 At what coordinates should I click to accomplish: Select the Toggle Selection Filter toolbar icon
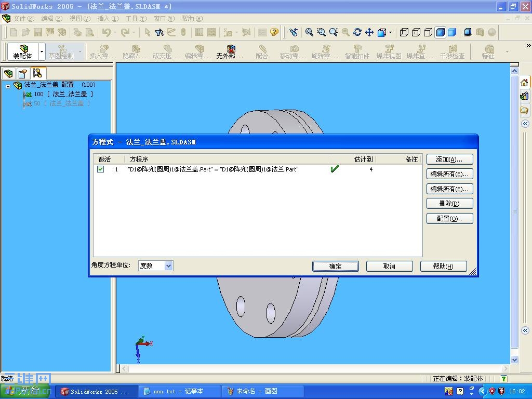click(159, 32)
